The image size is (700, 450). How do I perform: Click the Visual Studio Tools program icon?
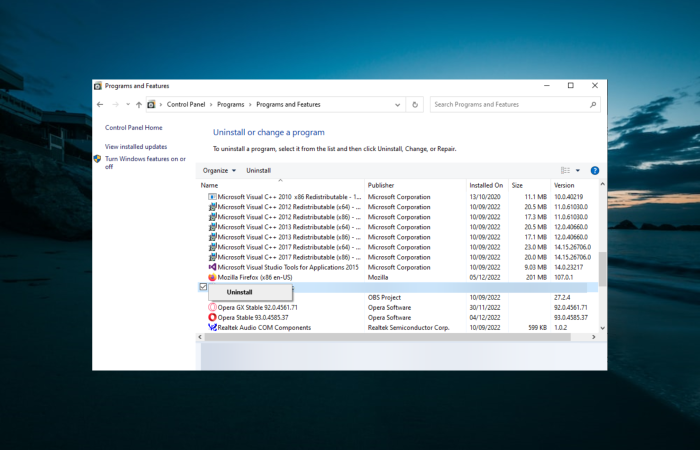click(x=212, y=267)
